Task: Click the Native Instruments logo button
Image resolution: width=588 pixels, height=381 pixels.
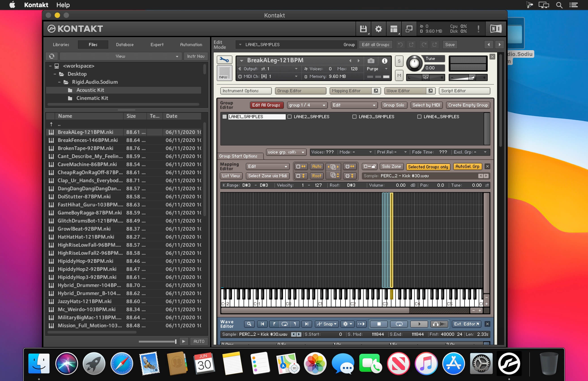Action: 496,29
